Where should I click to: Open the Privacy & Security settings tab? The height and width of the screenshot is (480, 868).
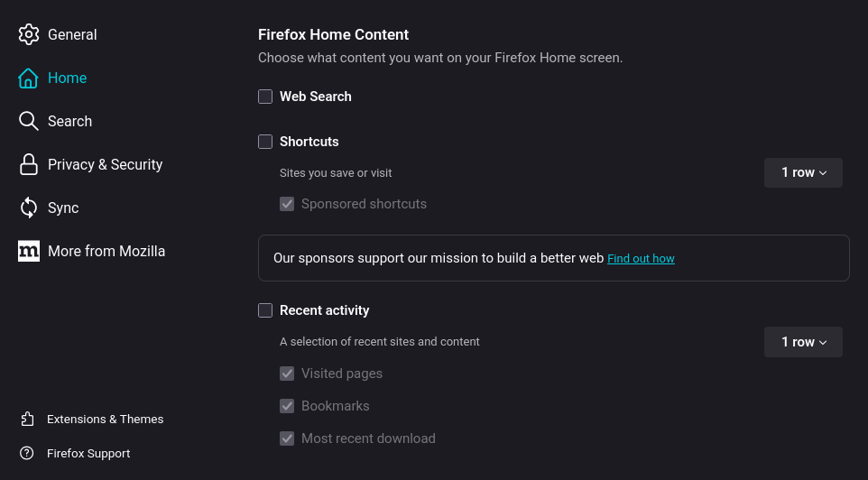tap(105, 164)
